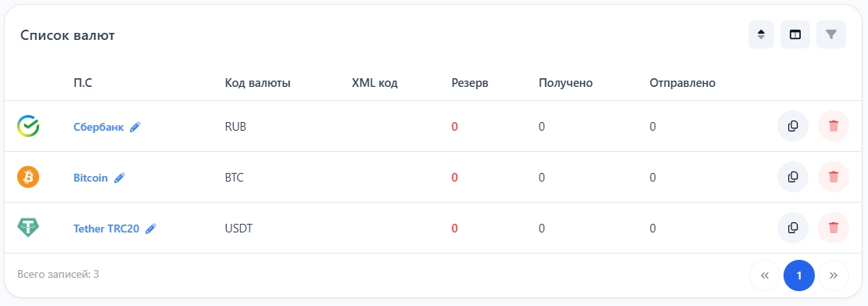868x306 pixels.
Task: Open the filter funnel button
Action: click(x=831, y=34)
